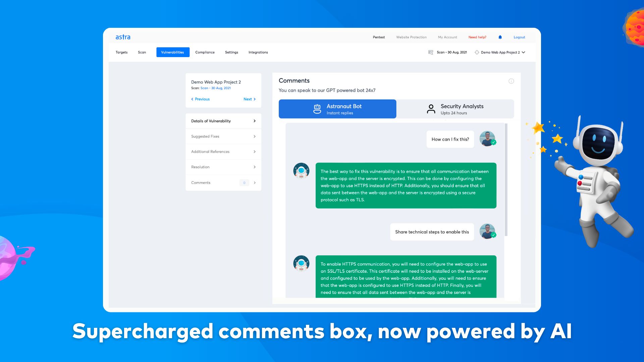Image resolution: width=644 pixels, height=362 pixels.
Task: Click user avatar next to 'Share technical steps'
Action: 487,231
